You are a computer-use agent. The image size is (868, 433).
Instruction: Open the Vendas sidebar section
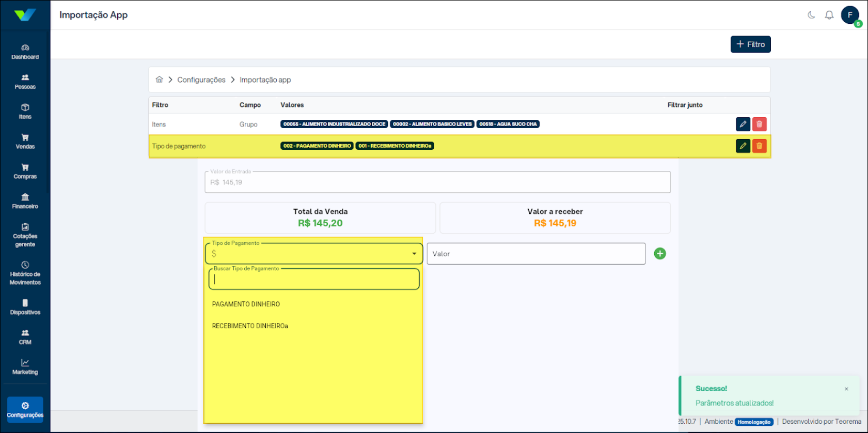point(25,142)
